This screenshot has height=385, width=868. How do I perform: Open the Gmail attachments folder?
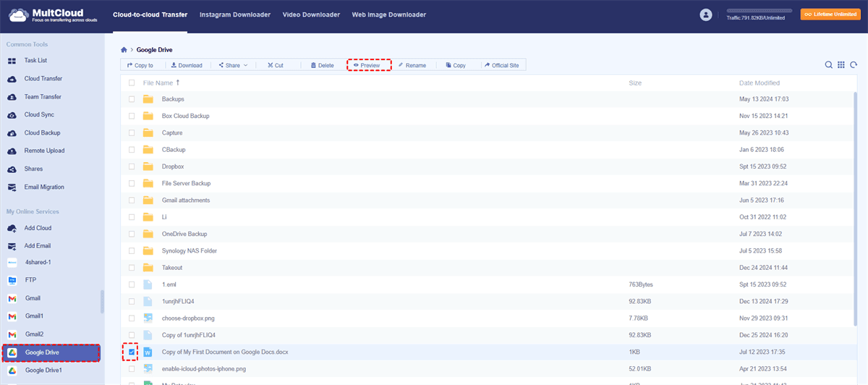[185, 200]
